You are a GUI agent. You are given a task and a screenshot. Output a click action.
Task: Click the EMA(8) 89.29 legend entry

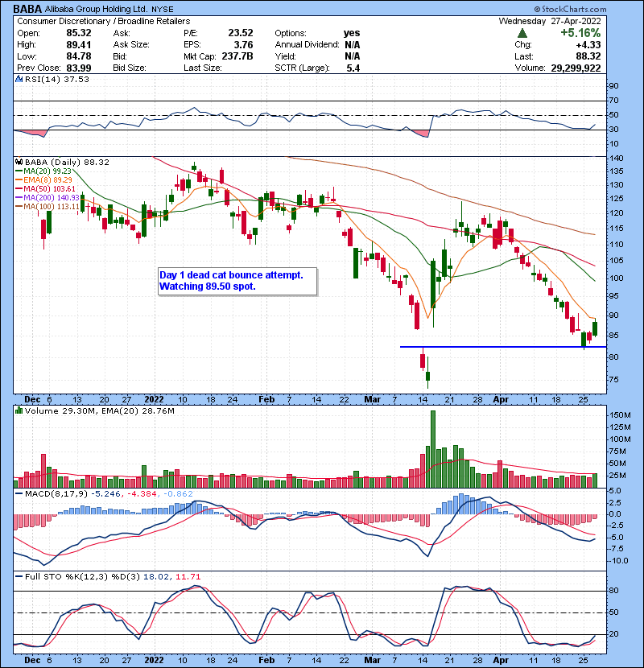43,180
